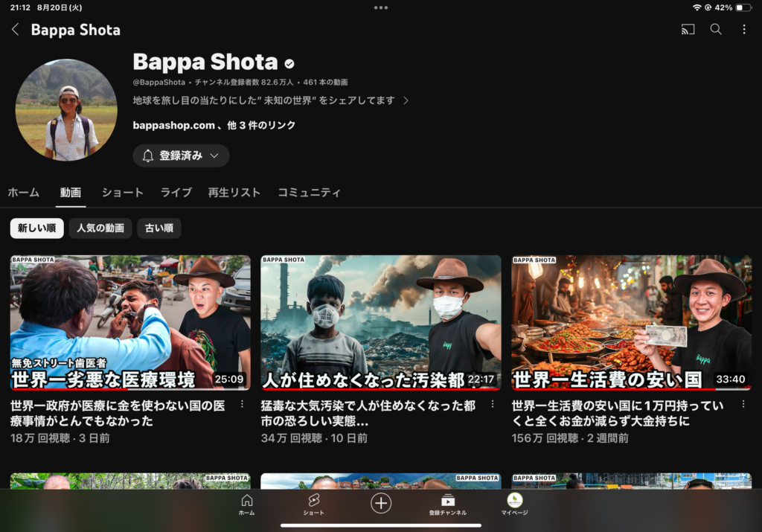Tap the back arrow icon
Viewport: 762px width, 532px height.
pos(16,30)
